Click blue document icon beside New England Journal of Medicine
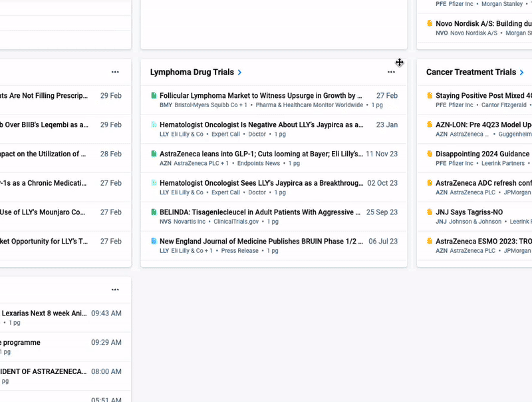 (154, 241)
